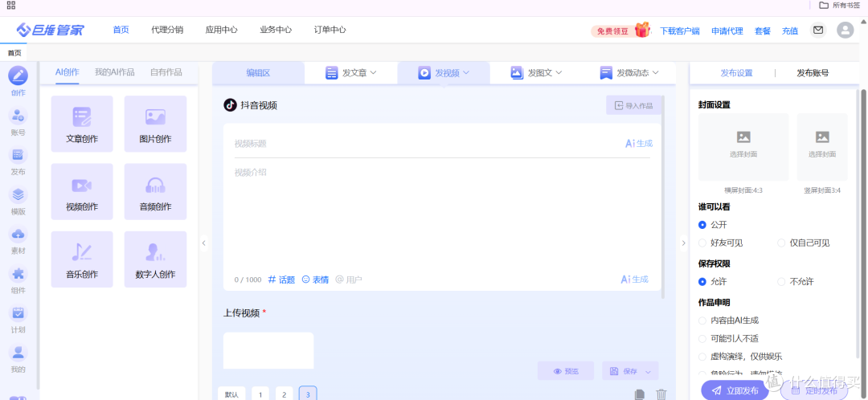Click 充值 link
This screenshot has height=400, width=868.
point(790,31)
